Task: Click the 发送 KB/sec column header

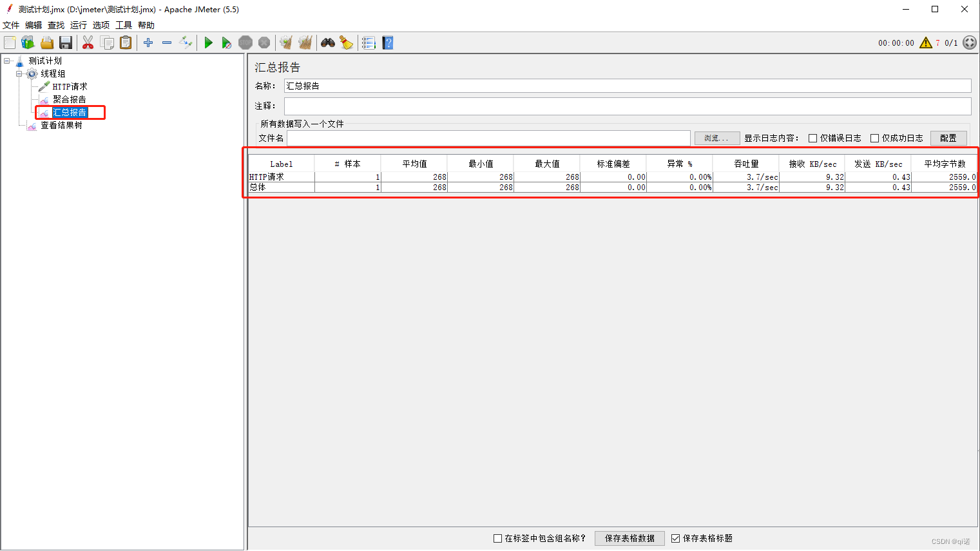Action: (879, 164)
